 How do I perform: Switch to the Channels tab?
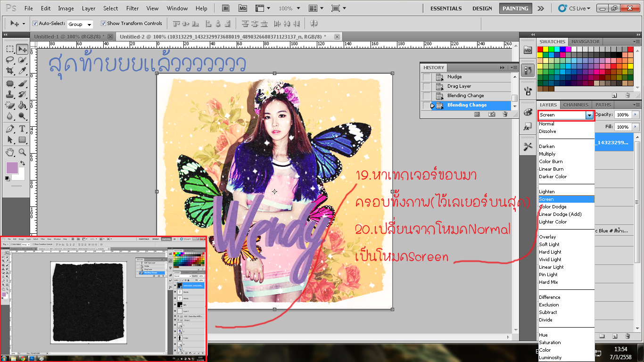pyautogui.click(x=576, y=105)
